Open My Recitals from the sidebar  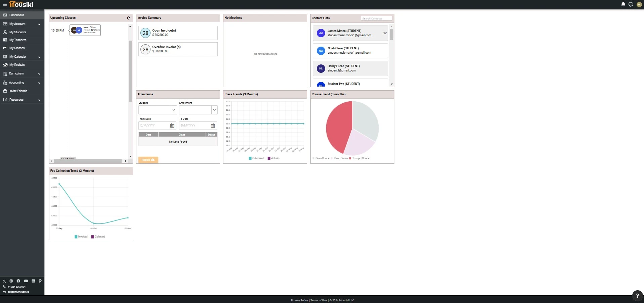click(x=17, y=65)
